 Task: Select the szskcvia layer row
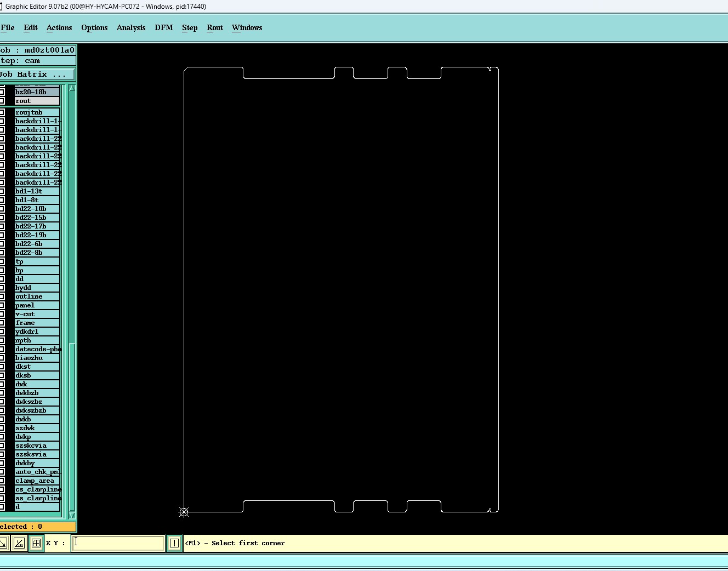point(37,446)
